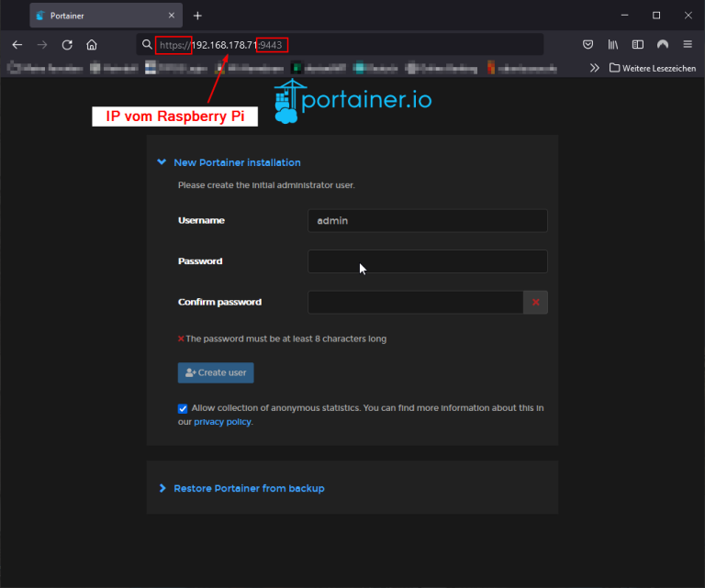
Task: Click the 'Please create the initial administrator user' text
Action: pyautogui.click(x=266, y=185)
